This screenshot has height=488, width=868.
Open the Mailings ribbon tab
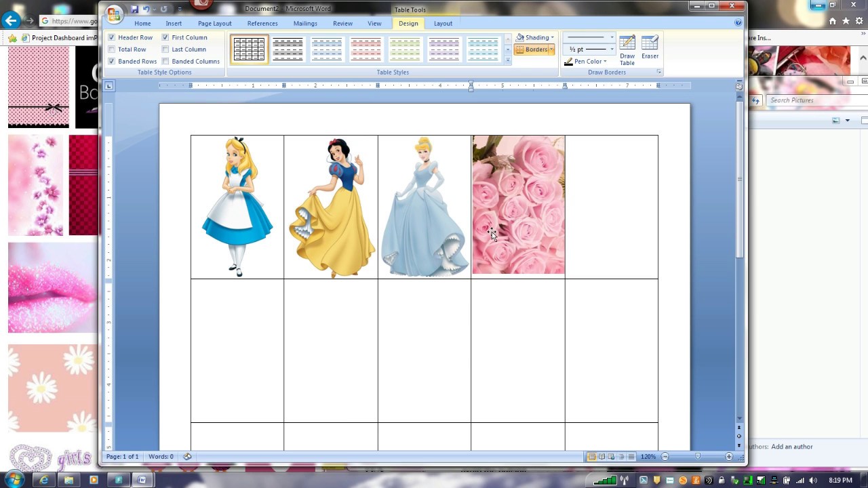click(305, 24)
